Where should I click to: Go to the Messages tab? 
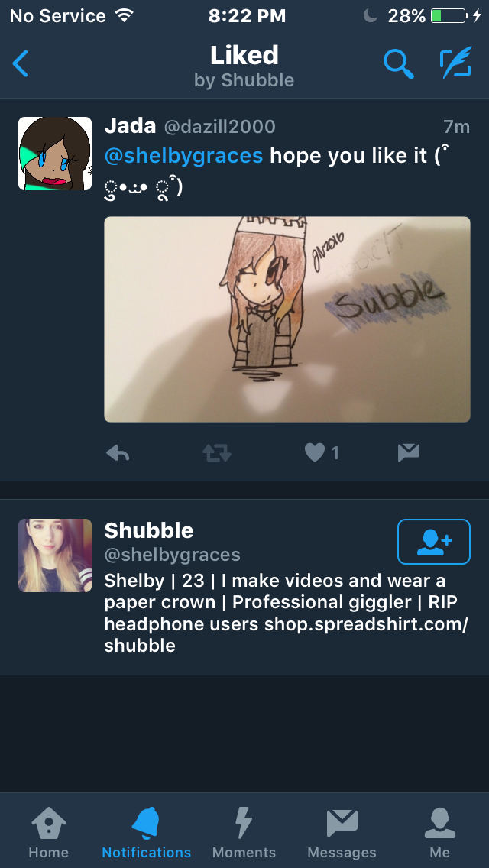coord(342,832)
